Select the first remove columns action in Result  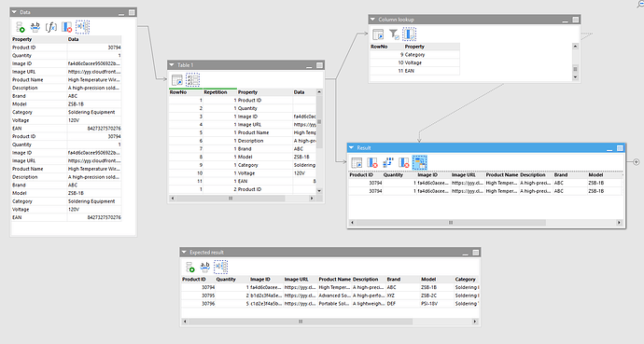point(372,163)
